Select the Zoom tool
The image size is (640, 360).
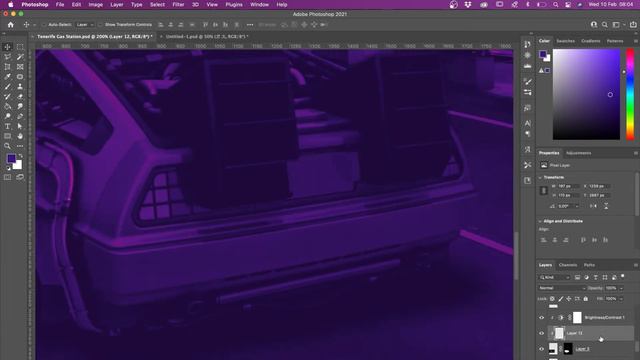[7, 146]
